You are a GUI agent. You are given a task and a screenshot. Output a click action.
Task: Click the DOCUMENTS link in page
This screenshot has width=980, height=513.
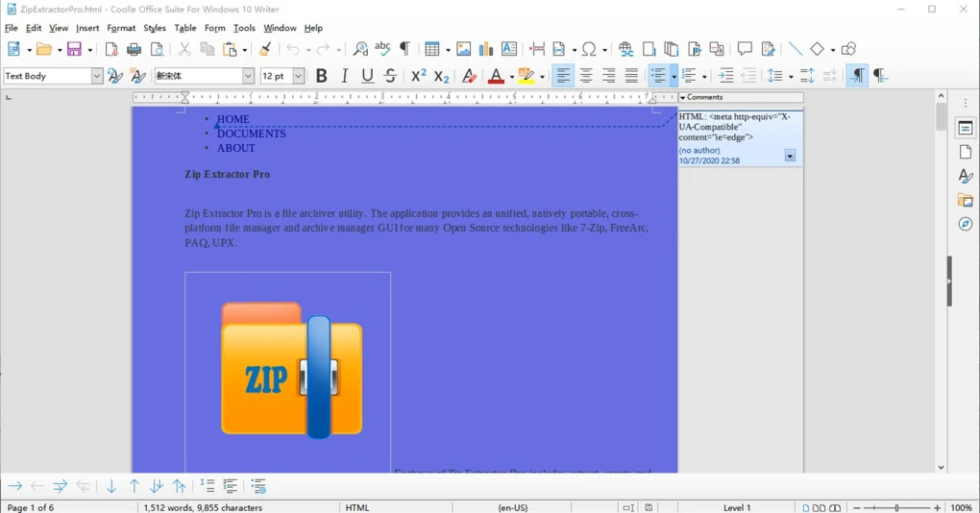251,134
